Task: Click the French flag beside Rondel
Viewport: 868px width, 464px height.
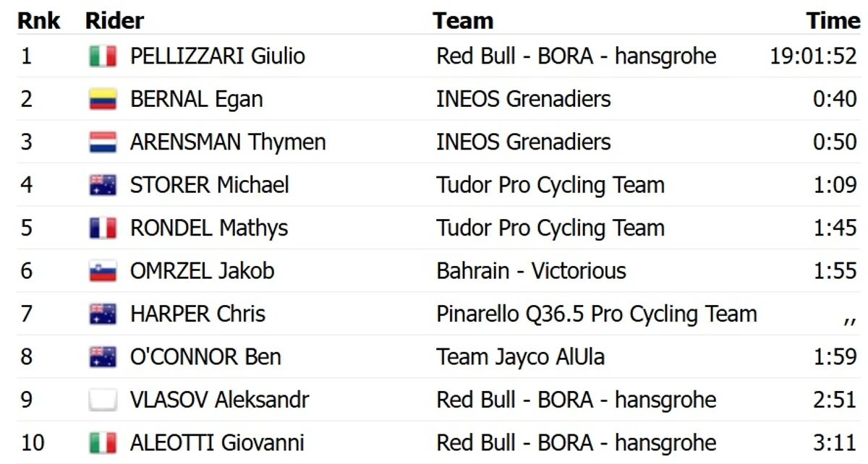Action: pos(103,228)
